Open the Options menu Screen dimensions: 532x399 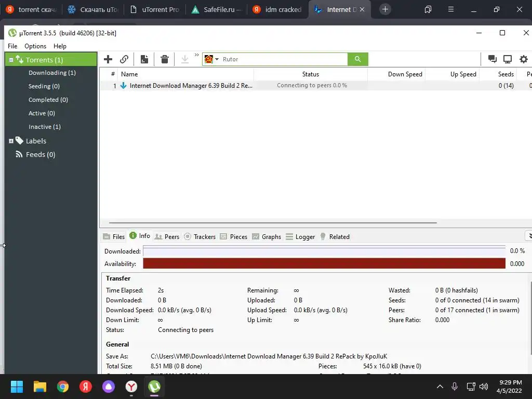point(35,46)
